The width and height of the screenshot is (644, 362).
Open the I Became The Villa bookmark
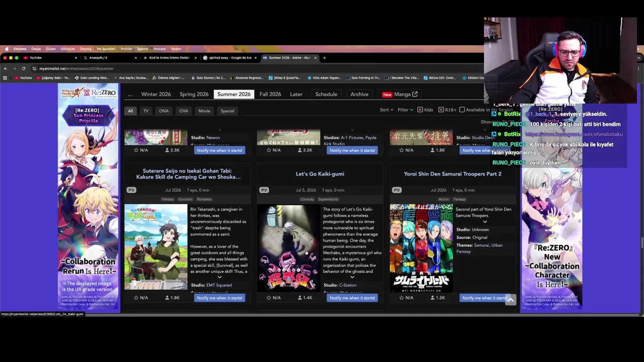click(x=401, y=78)
